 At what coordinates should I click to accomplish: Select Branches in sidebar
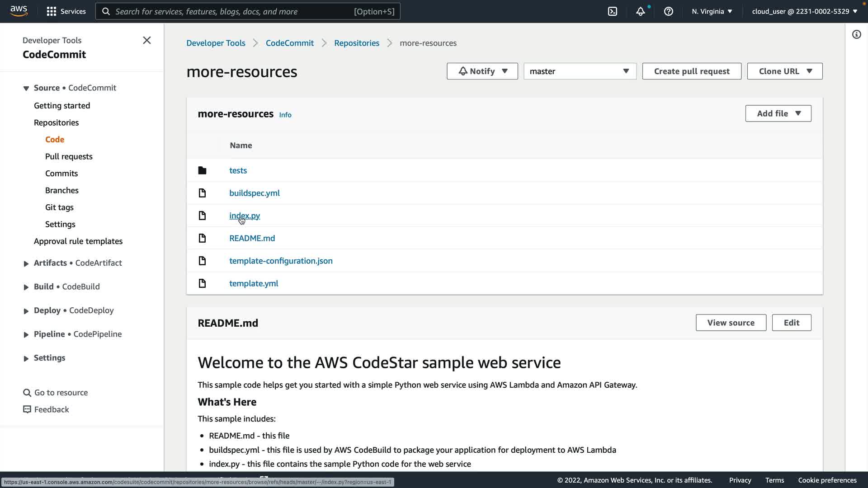[x=62, y=190]
